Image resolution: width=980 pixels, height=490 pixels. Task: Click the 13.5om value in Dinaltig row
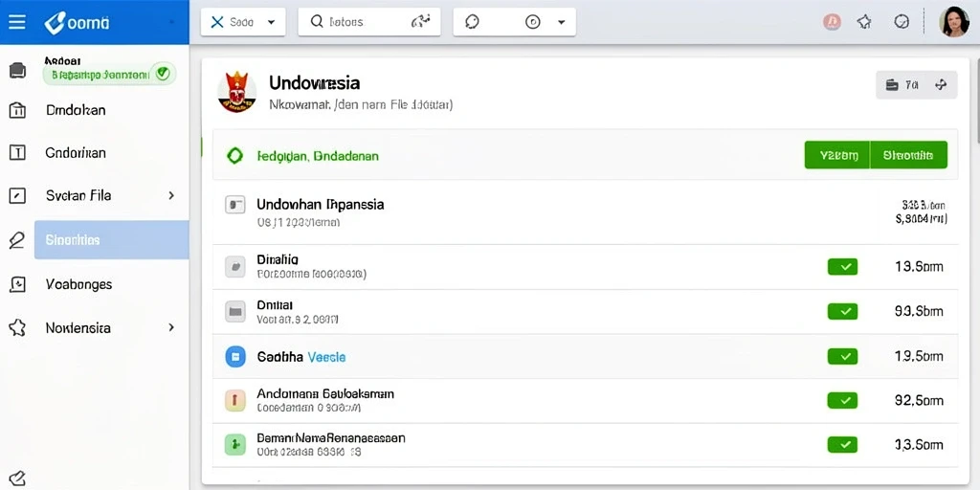[x=919, y=267]
